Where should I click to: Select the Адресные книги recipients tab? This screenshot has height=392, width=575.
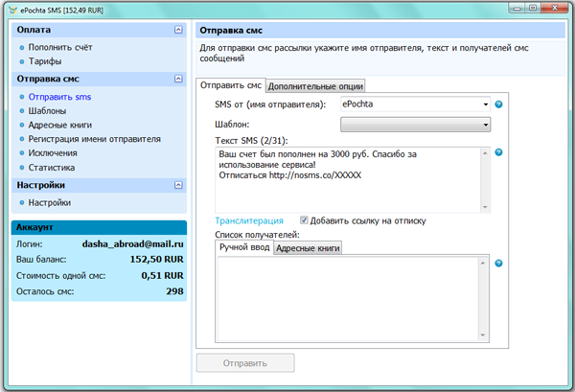pos(308,249)
